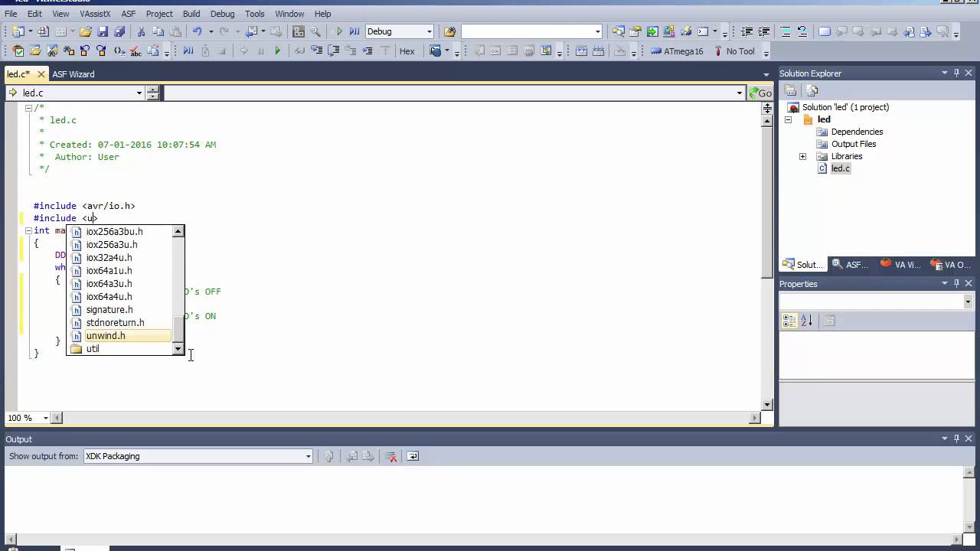Screen dimensions: 980x551
Task: Click the spell check abc icon
Action: click(x=136, y=51)
